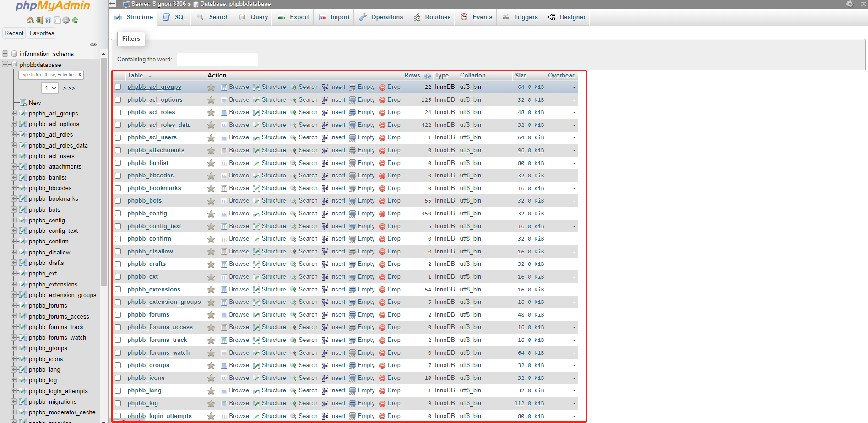The height and width of the screenshot is (423, 868).
Task: Click Drop icon for phpbb_log row
Action: point(382,403)
